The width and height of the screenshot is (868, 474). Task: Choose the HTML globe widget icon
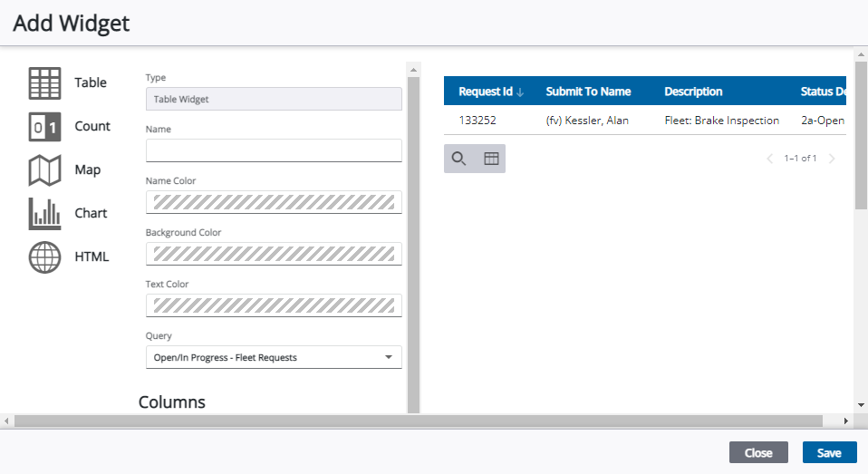coord(45,257)
